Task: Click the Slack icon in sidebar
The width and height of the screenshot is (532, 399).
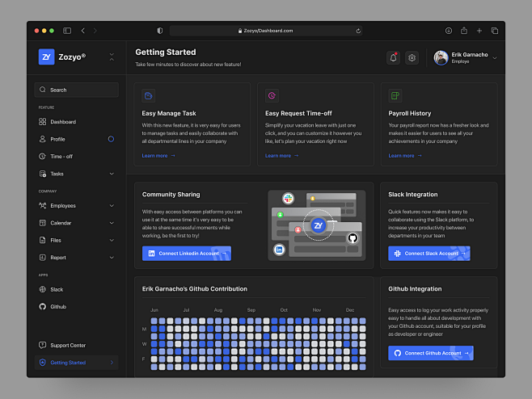Action: coord(42,289)
